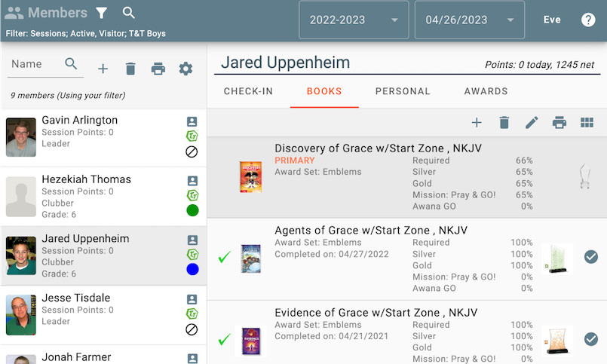Add a new member with plus icon
The width and height of the screenshot is (607, 364).
pos(103,69)
